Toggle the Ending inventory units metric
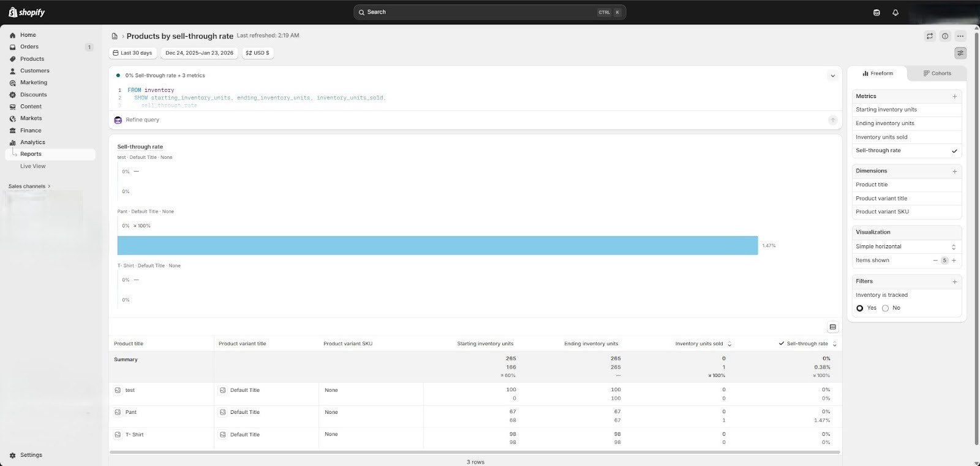980x466 pixels. pos(907,123)
